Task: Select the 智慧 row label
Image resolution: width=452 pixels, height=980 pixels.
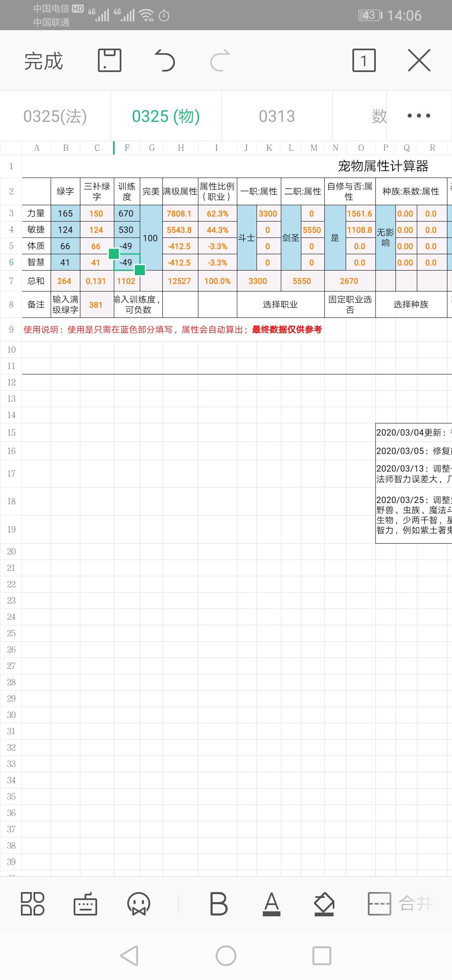Action: (36, 262)
